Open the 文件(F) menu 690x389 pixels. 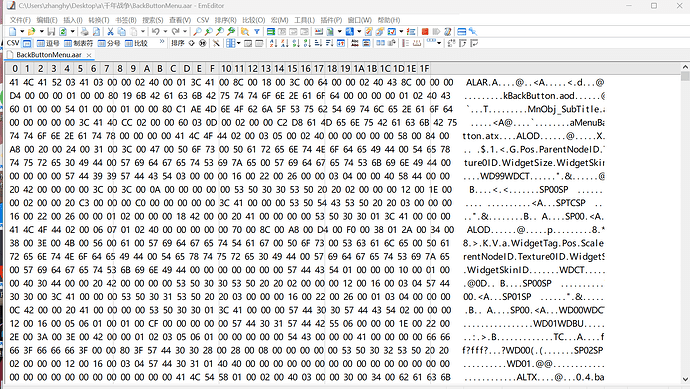coord(20,20)
